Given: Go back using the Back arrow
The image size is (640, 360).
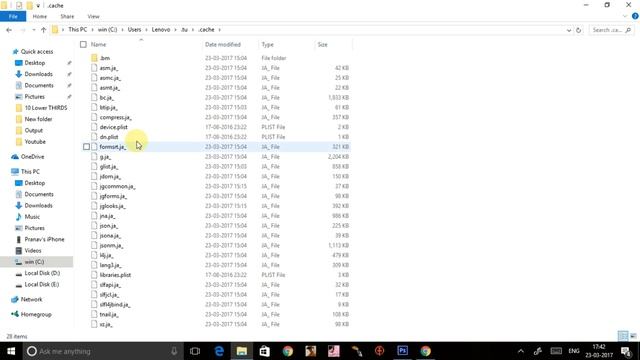Looking at the screenshot, I should pos(9,30).
